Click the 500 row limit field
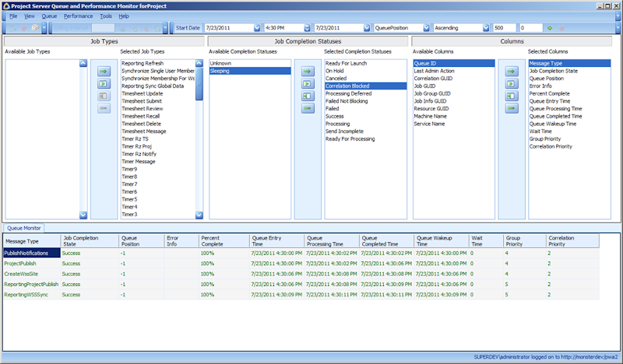 click(504, 28)
